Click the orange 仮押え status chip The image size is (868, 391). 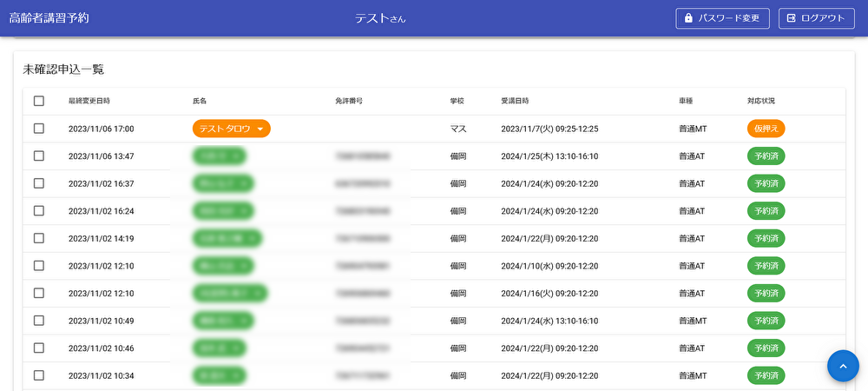point(766,129)
